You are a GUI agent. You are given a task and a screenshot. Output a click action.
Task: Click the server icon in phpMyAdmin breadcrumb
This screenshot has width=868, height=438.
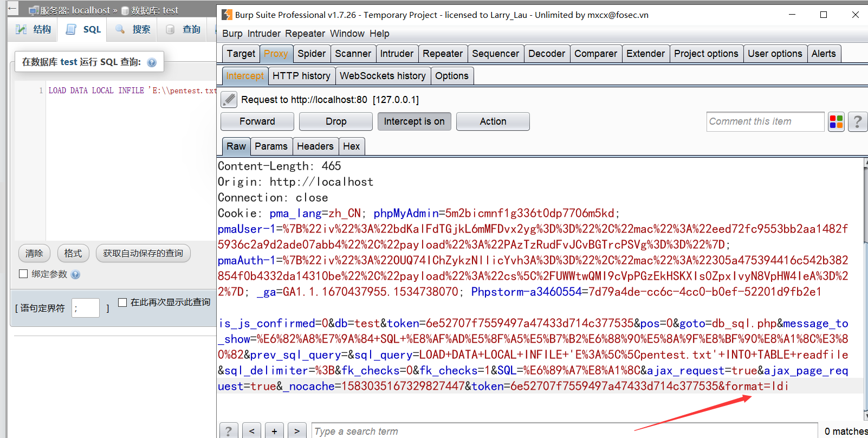coord(34,10)
